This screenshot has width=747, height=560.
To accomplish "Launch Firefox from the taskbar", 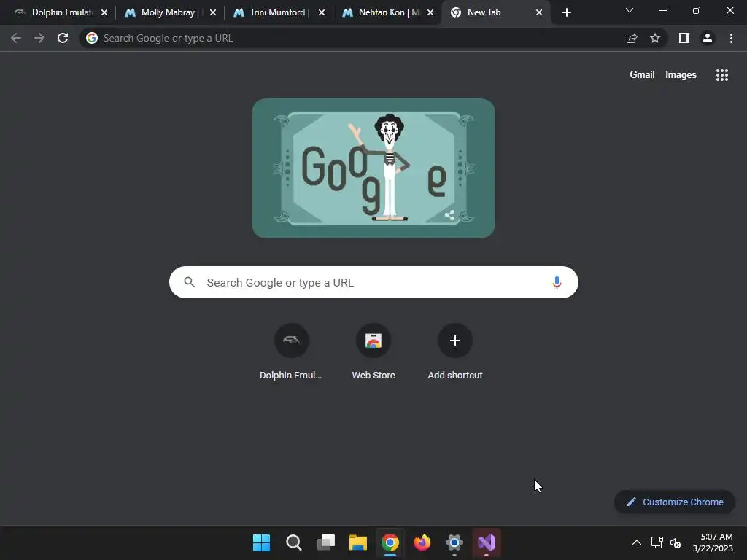I will [422, 542].
